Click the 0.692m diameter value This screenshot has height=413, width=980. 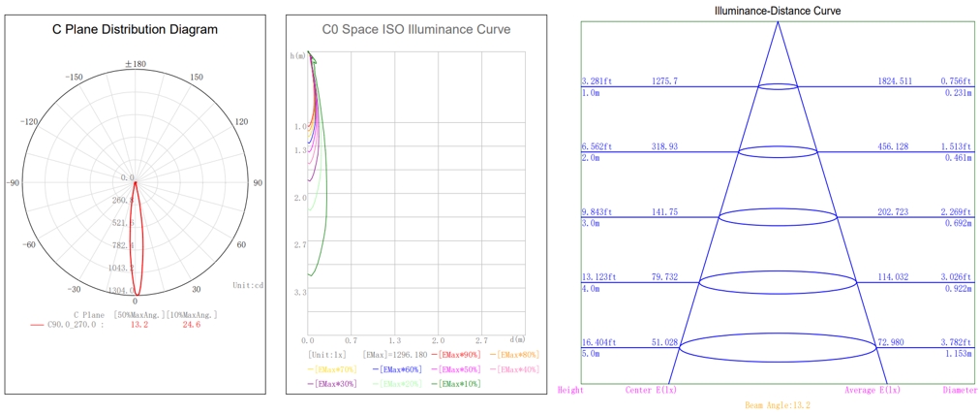[960, 223]
